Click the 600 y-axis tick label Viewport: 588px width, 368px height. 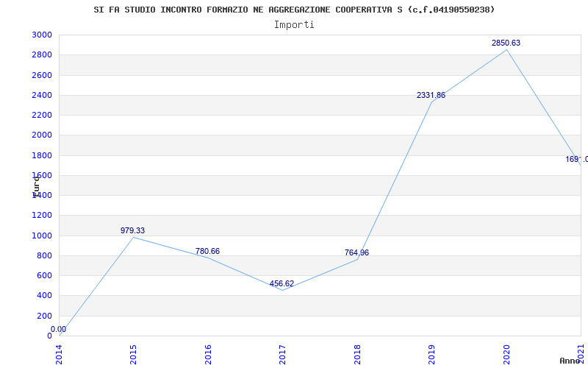(x=45, y=275)
